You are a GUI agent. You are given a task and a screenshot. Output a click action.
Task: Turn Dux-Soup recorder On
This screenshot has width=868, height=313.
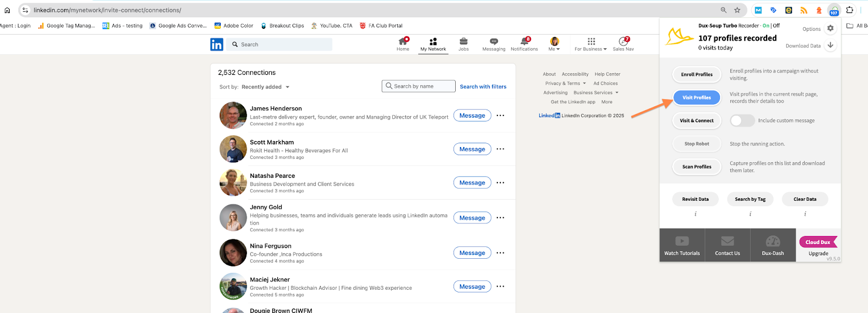point(766,25)
